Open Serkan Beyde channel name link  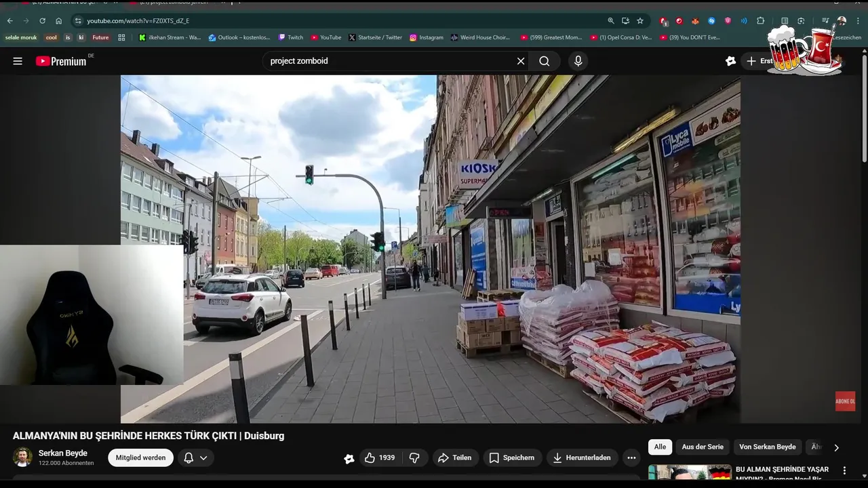pyautogui.click(x=63, y=453)
